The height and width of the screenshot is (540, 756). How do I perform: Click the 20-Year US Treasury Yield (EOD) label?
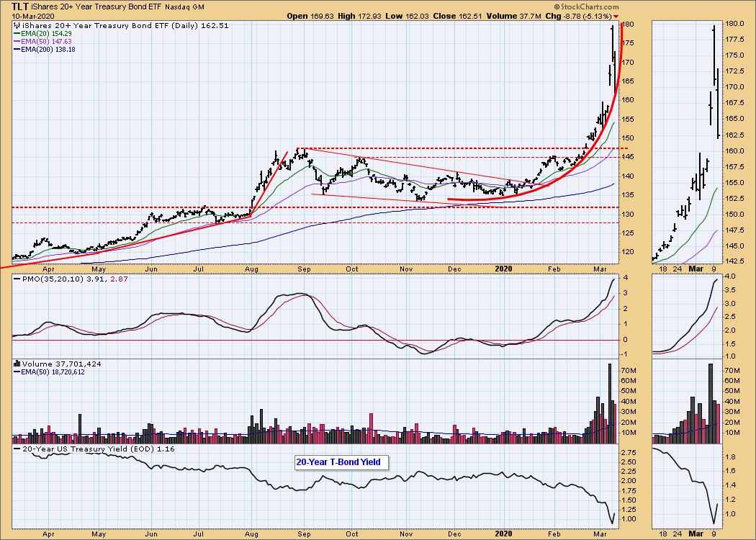(89, 449)
